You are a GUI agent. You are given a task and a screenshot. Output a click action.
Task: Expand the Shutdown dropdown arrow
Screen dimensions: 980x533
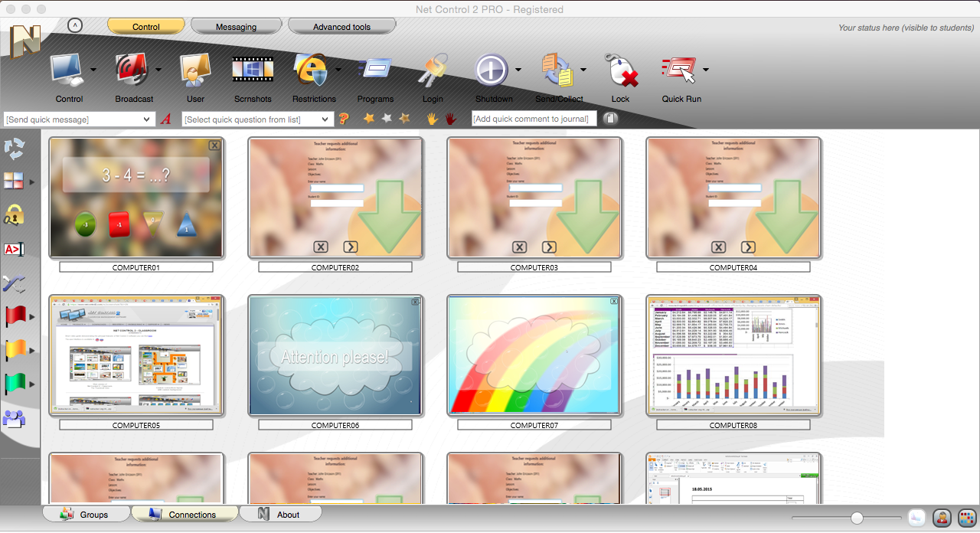coord(518,70)
